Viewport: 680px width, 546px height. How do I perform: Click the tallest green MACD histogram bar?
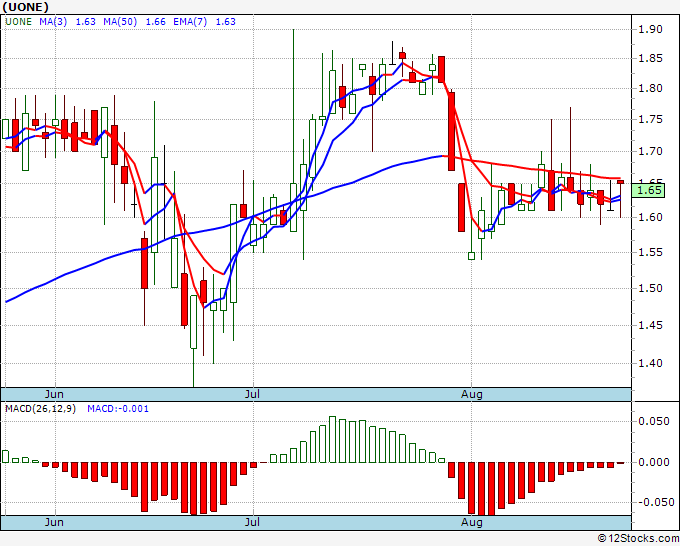coord(332,439)
